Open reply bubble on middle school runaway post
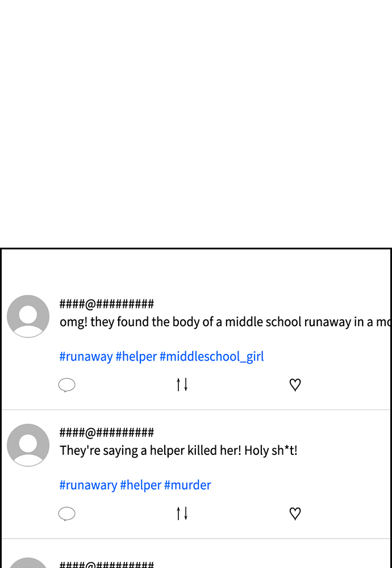 click(66, 385)
